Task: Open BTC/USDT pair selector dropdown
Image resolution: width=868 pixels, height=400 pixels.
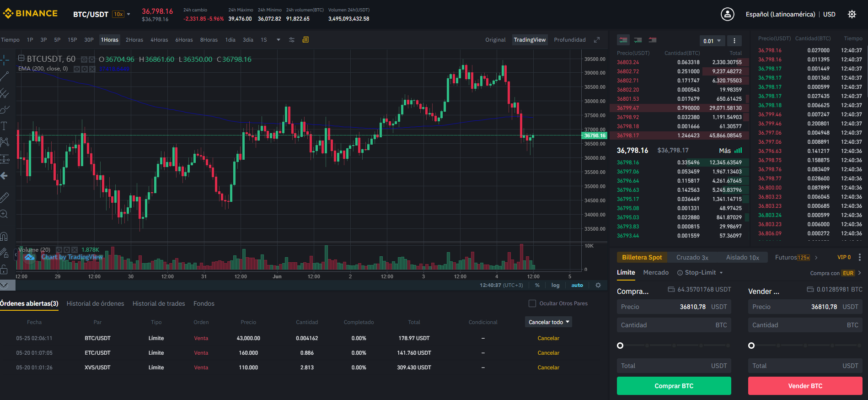Action: (x=129, y=14)
